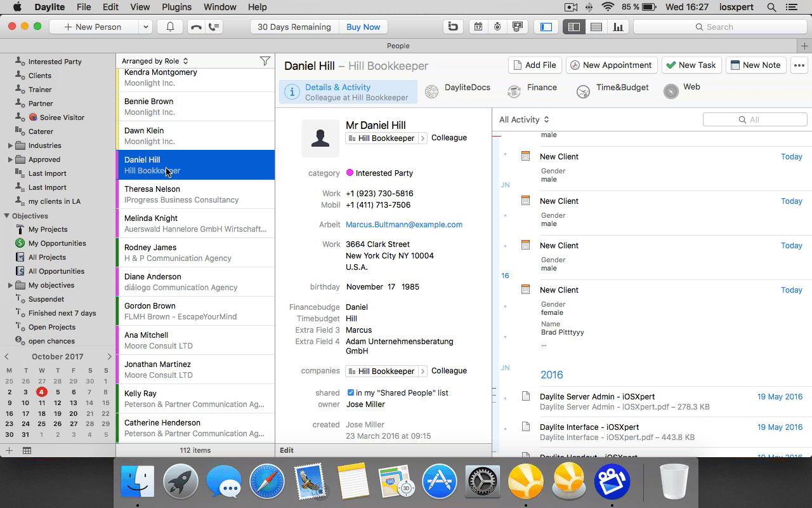Click the New Task button

[x=691, y=65]
